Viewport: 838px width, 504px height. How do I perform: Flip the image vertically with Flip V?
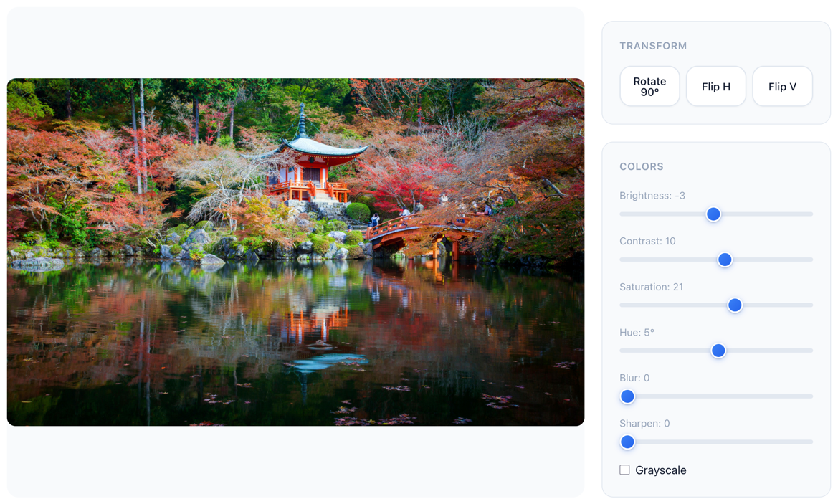coord(782,86)
